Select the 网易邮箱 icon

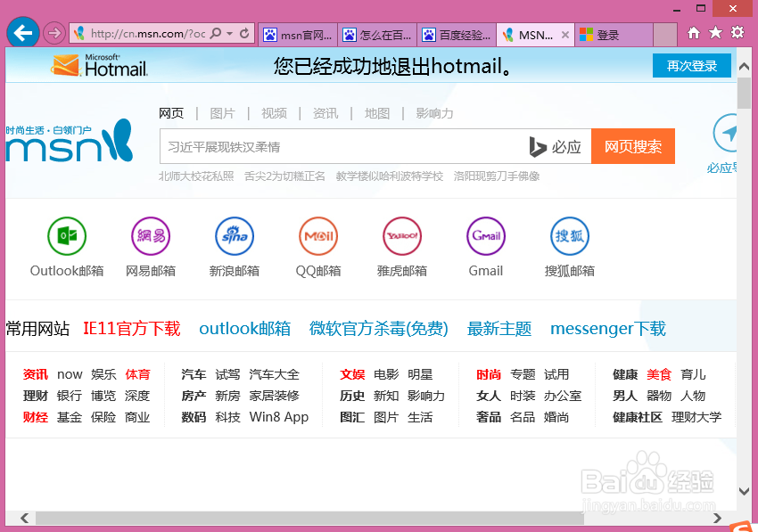[x=150, y=236]
